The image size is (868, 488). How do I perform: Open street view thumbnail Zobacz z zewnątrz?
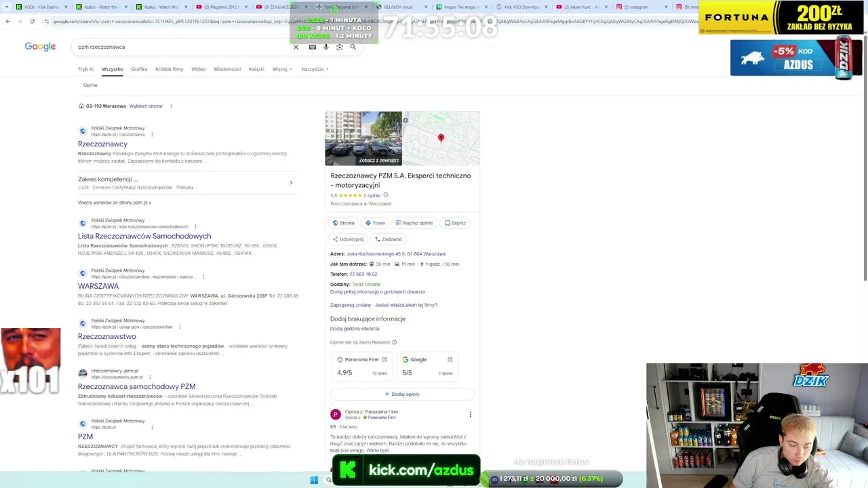(363, 138)
